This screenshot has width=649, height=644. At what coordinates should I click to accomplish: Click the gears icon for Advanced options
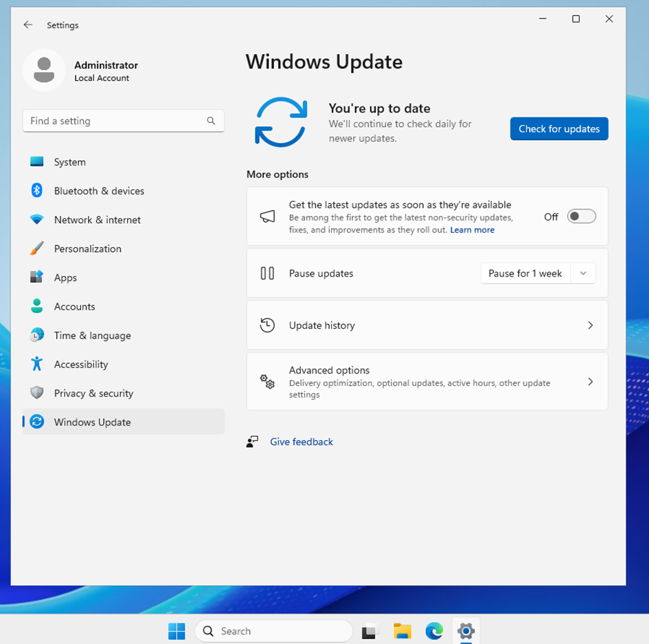click(267, 381)
